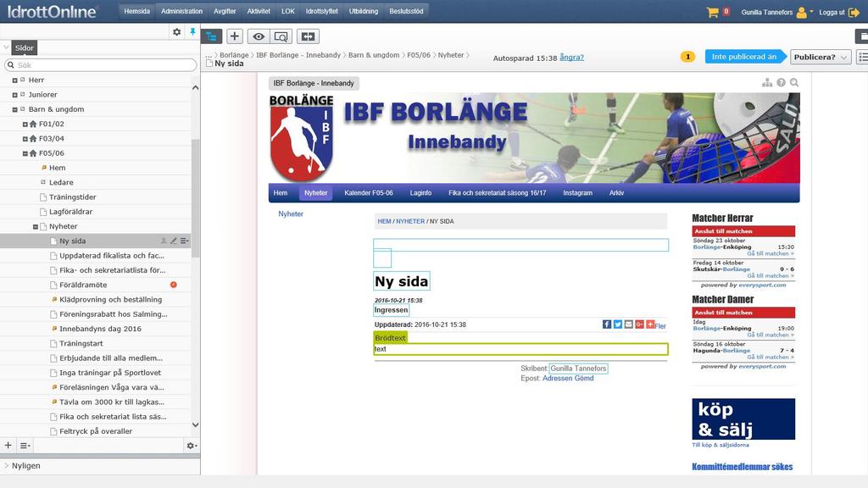Expand the Juniorer tree node
Viewport: 868px width, 488px height.
15,95
